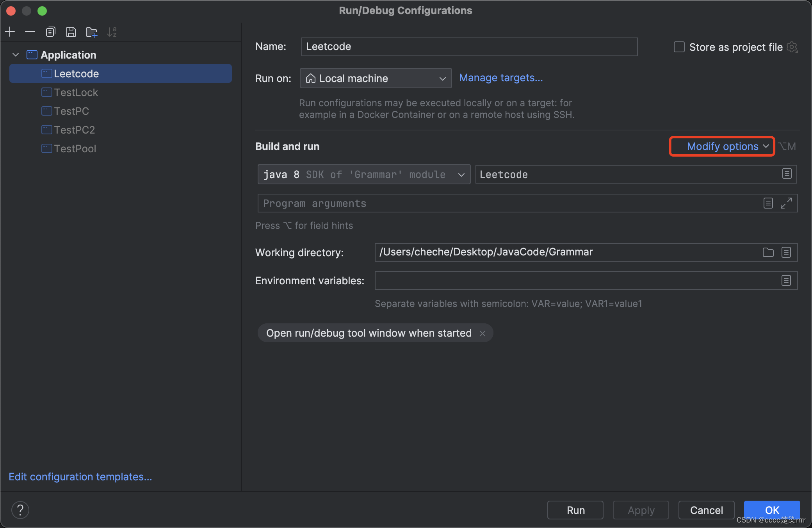The image size is (812, 528).
Task: Click the Remove Configuration minus icon
Action: click(30, 32)
